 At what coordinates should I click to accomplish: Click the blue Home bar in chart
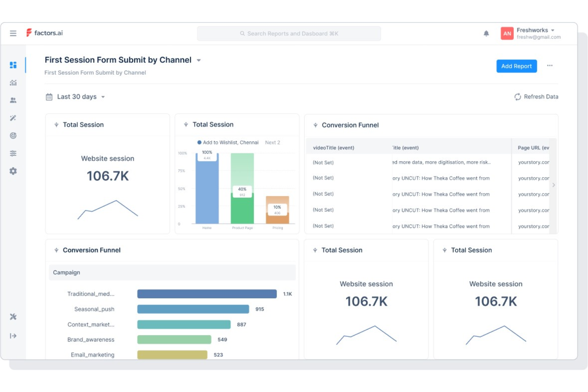coord(207,189)
